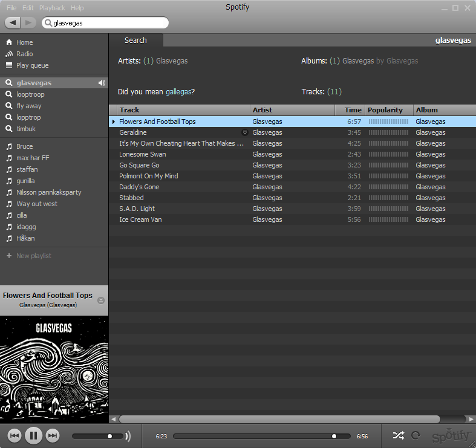Click the search input field
The image size is (476, 448).
105,23
